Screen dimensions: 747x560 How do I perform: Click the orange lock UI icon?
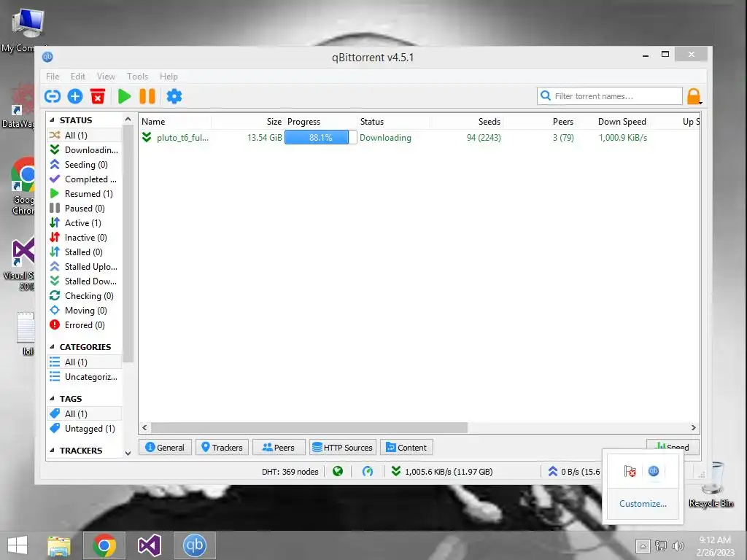coord(694,96)
